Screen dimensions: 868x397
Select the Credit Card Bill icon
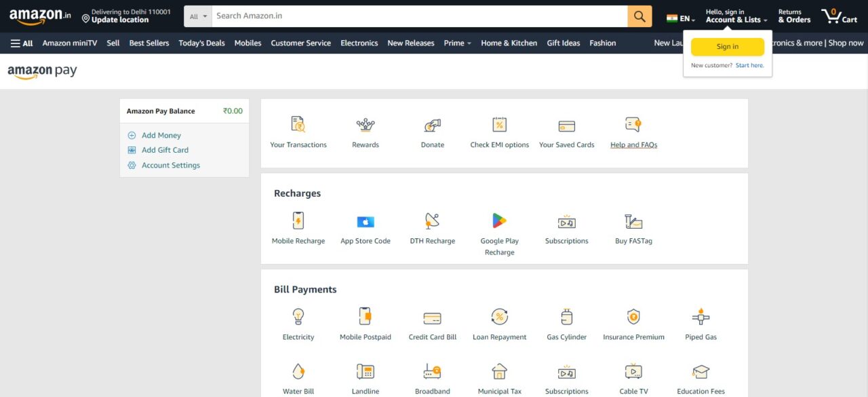[x=433, y=318]
